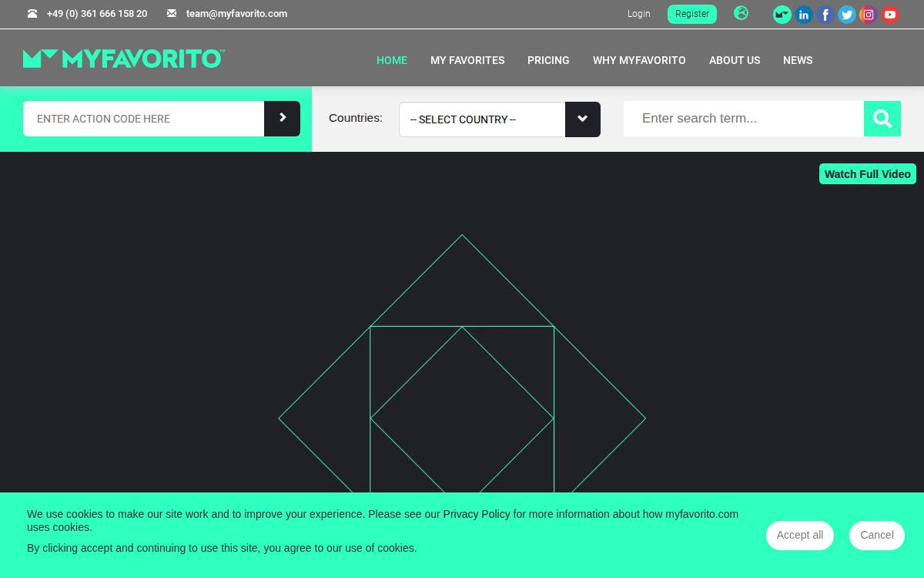Click the Register button

692,14
